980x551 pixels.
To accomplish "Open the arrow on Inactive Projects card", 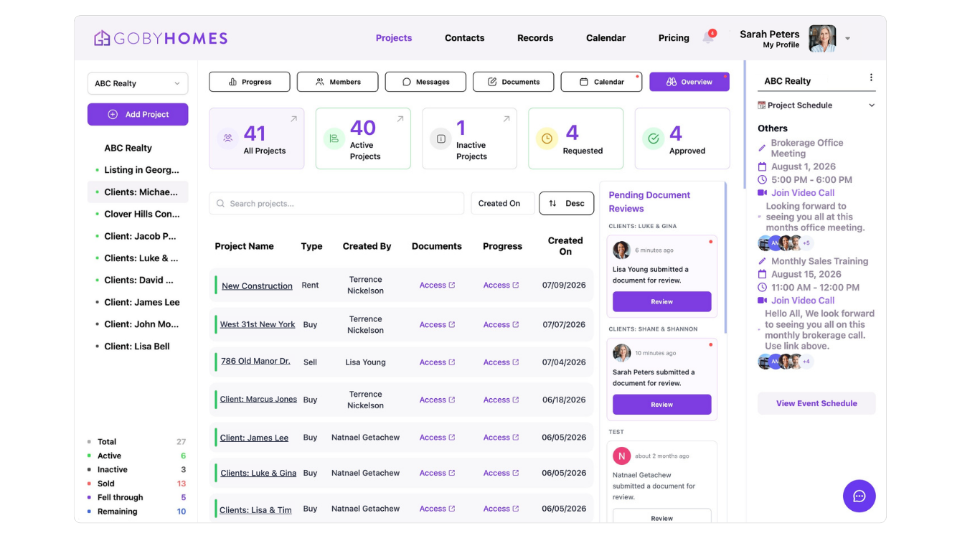I will [507, 119].
